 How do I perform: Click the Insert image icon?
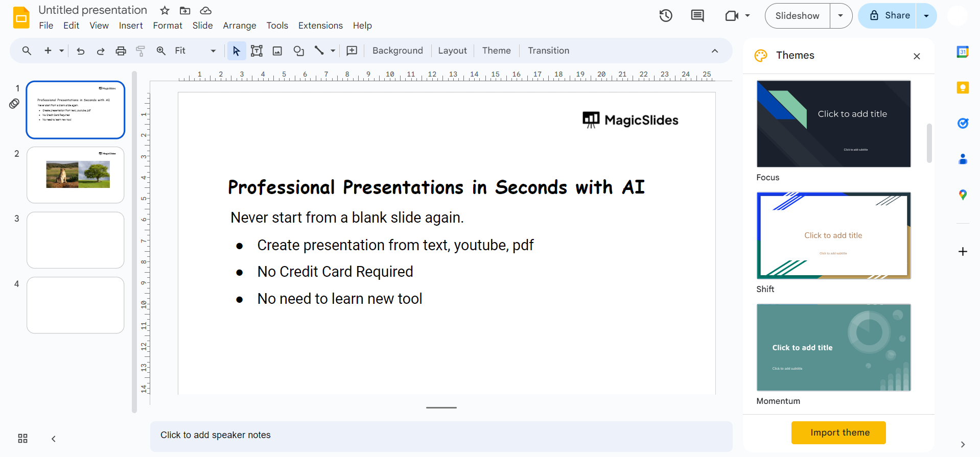(277, 51)
